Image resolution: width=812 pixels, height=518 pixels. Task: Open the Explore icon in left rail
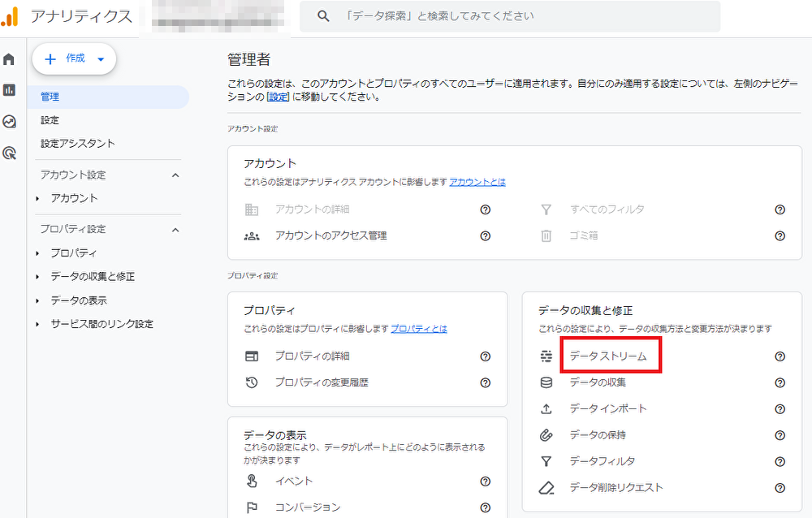10,122
